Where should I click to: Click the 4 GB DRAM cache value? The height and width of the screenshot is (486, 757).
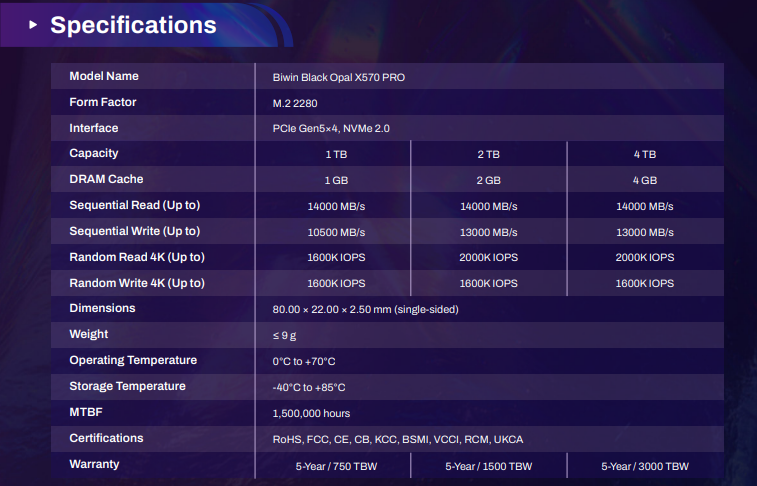pyautogui.click(x=644, y=181)
